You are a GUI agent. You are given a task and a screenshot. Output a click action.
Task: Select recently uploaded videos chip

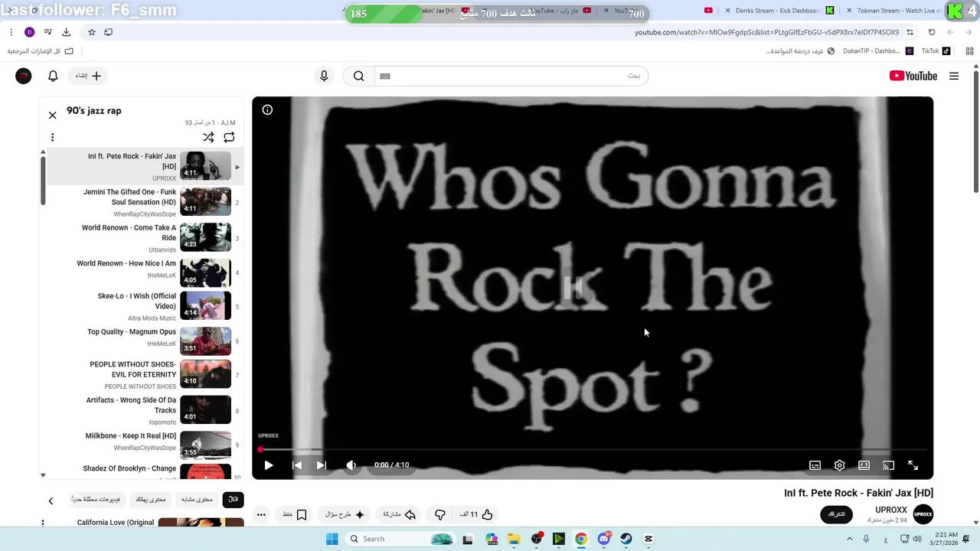click(96, 500)
